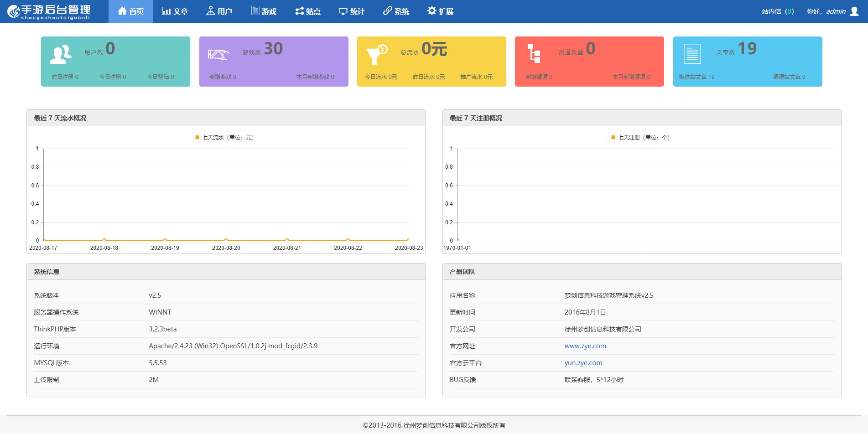Click the document icon in 文章数 card
This screenshot has width=868, height=434.
[x=692, y=54]
